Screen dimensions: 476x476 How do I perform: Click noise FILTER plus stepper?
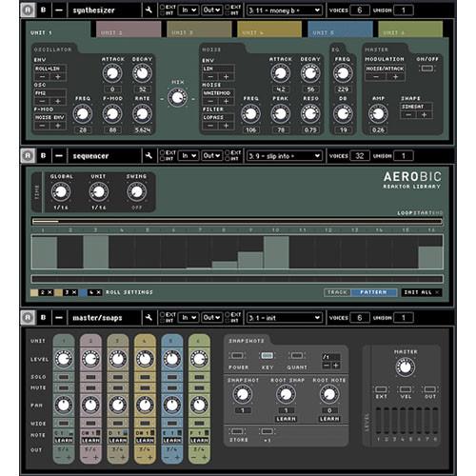tap(226, 126)
